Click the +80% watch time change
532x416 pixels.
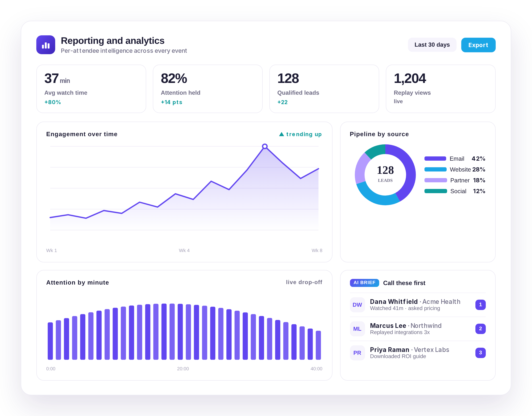pyautogui.click(x=53, y=102)
